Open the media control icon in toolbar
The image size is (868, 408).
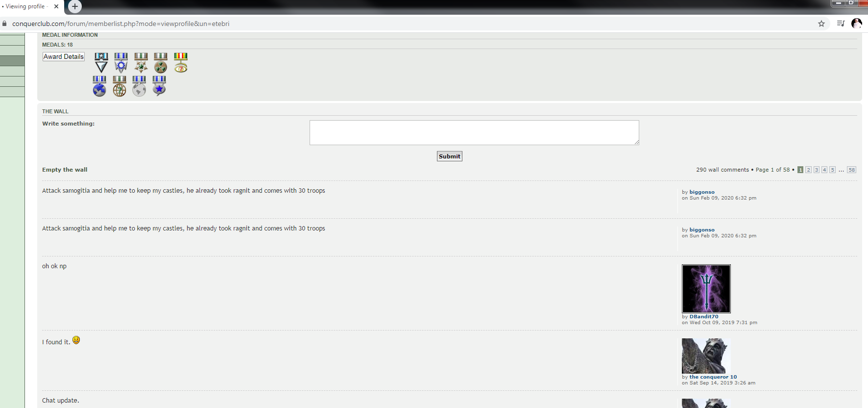(841, 24)
